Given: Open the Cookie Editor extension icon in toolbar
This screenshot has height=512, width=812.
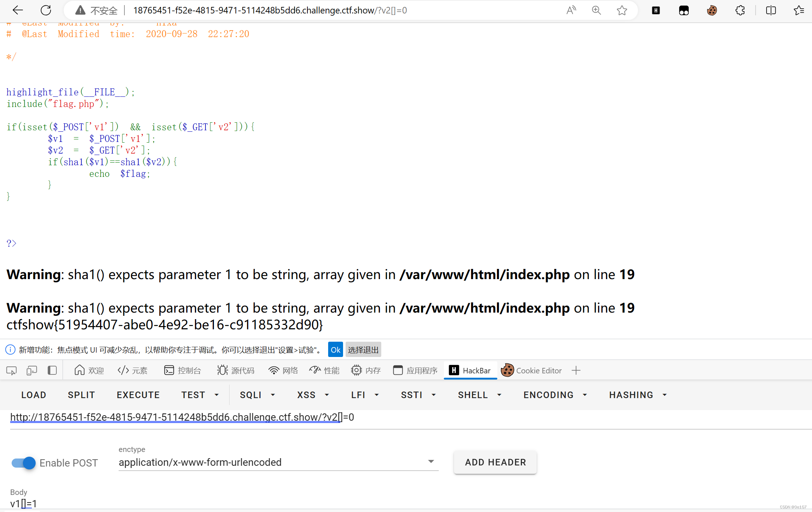Looking at the screenshot, I should 712,10.
